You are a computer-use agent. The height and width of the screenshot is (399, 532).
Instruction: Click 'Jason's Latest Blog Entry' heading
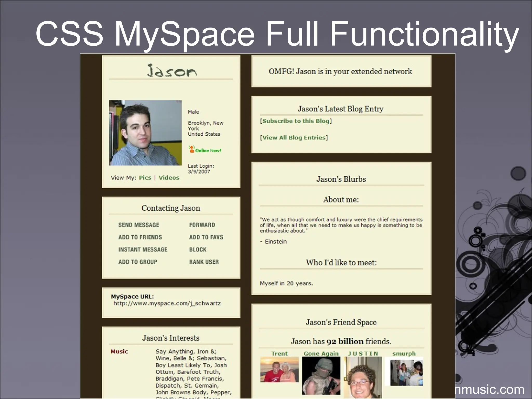coord(341,109)
